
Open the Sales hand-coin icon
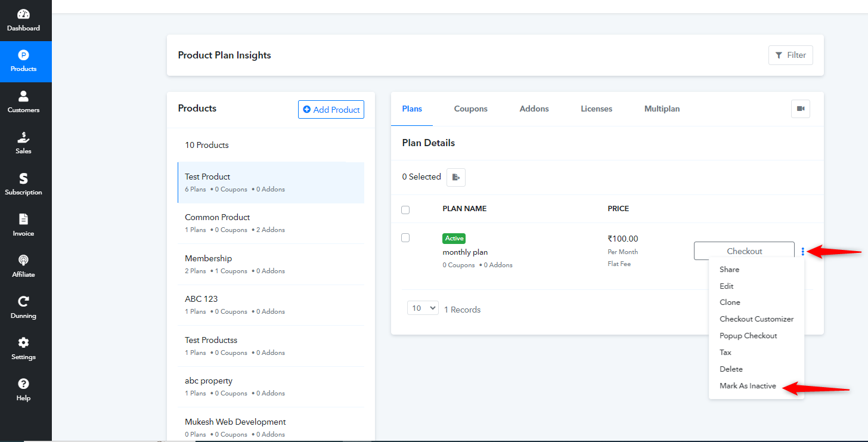(x=23, y=137)
